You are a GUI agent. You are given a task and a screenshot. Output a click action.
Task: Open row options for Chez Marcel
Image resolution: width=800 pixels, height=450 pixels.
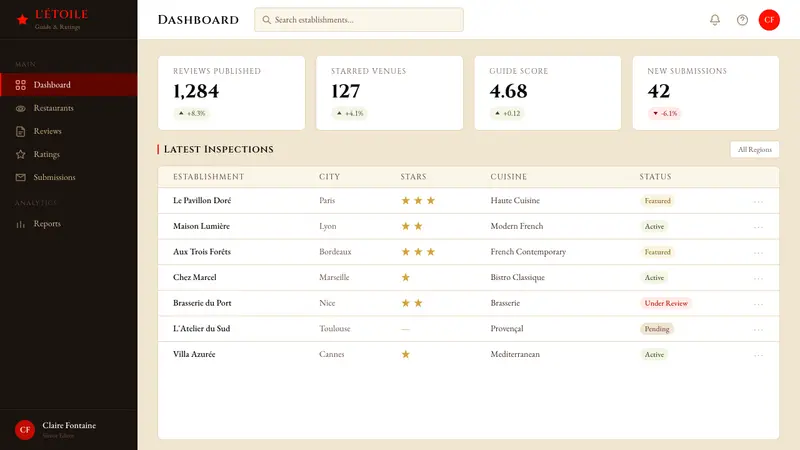(758, 278)
